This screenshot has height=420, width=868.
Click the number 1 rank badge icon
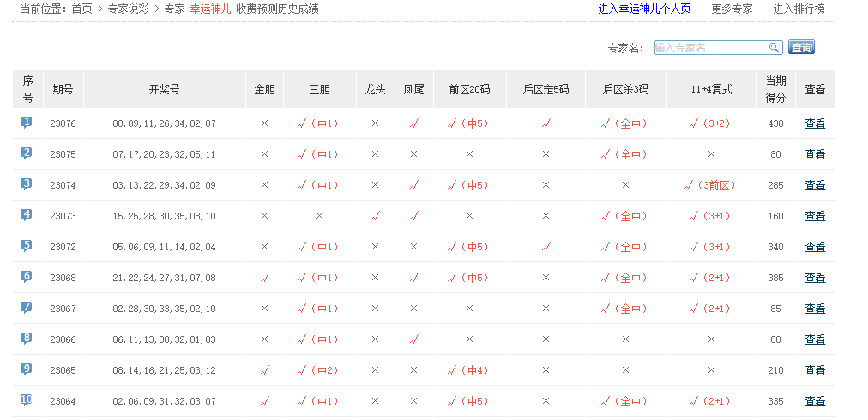click(27, 123)
